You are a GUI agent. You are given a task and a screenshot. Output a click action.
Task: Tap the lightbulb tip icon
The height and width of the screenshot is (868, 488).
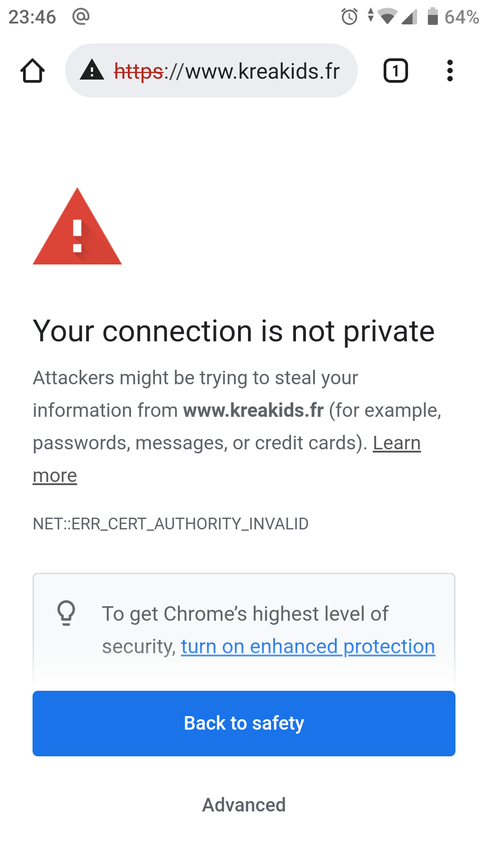[66, 613]
